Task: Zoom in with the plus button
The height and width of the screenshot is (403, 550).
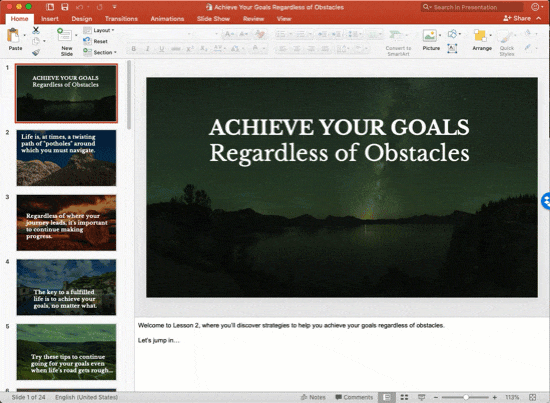Action: tap(495, 397)
